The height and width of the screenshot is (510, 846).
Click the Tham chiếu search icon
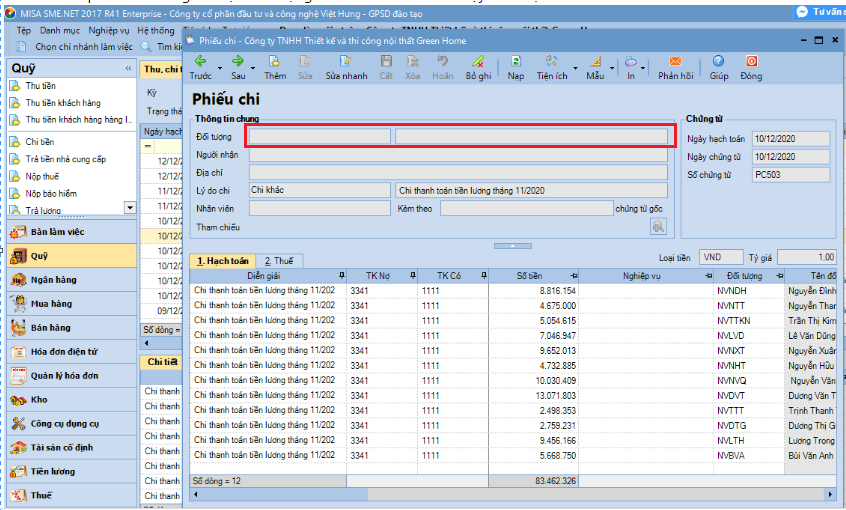point(657,227)
